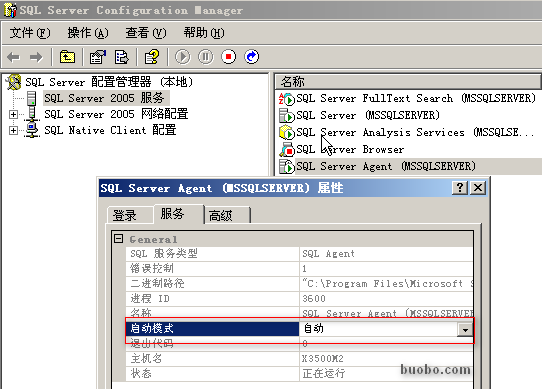Image resolution: width=542 pixels, height=389 pixels.
Task: Click the SQL Server 配置管理器 root node icon
Action: coord(13,82)
